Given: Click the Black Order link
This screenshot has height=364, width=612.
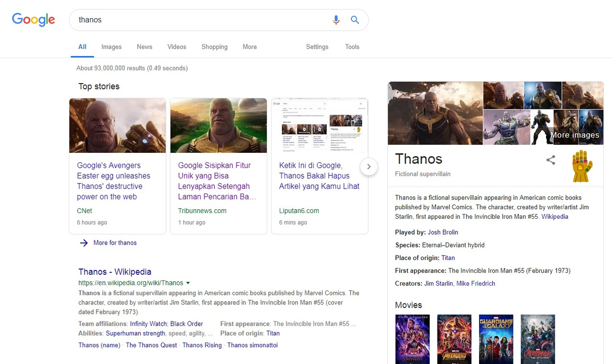Looking at the screenshot, I should click(186, 324).
